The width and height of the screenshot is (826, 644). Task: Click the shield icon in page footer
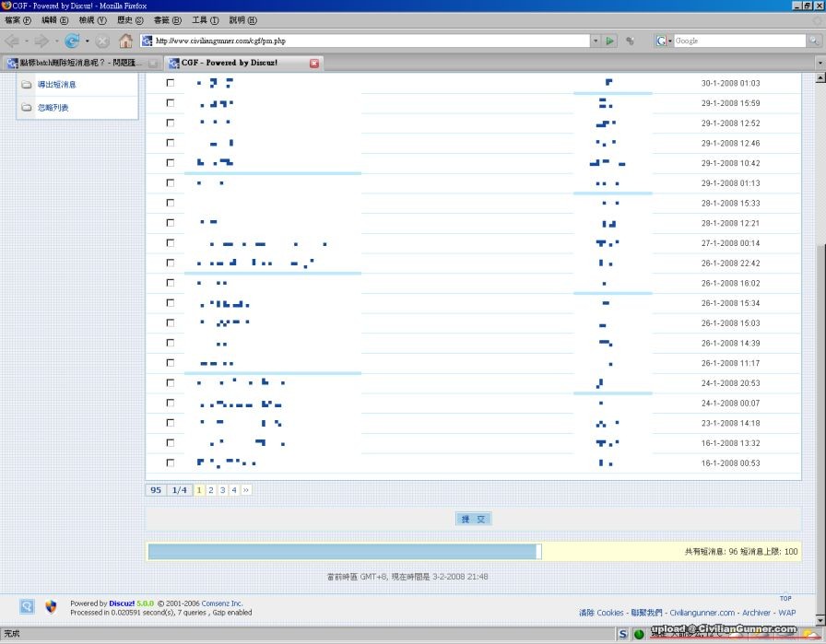[51, 606]
